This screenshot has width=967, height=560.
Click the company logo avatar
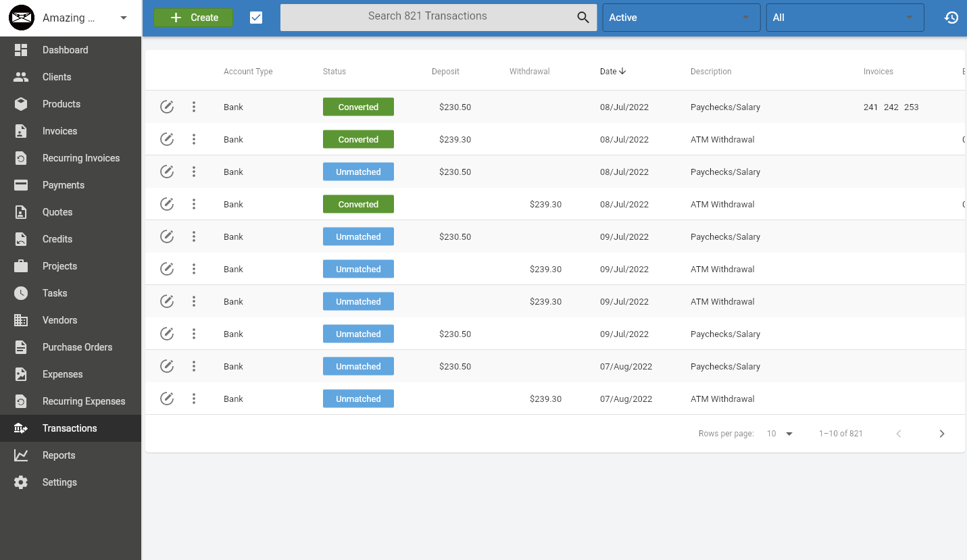click(x=22, y=18)
